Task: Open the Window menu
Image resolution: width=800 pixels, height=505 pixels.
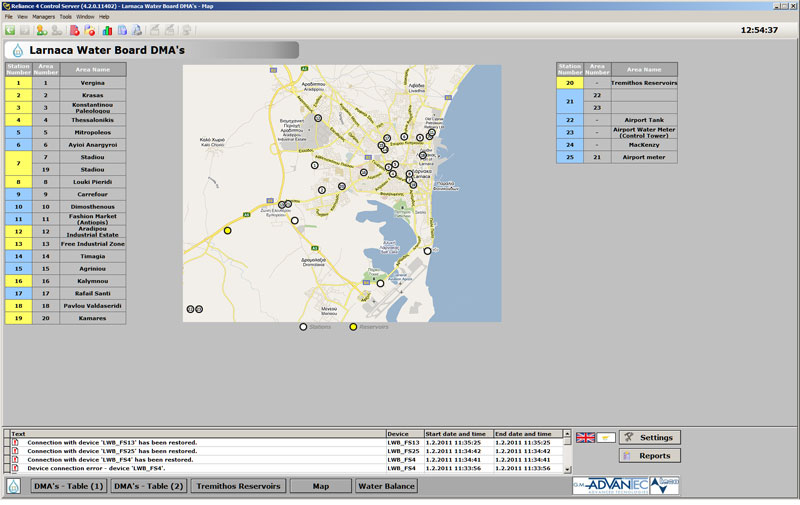Action: click(85, 17)
